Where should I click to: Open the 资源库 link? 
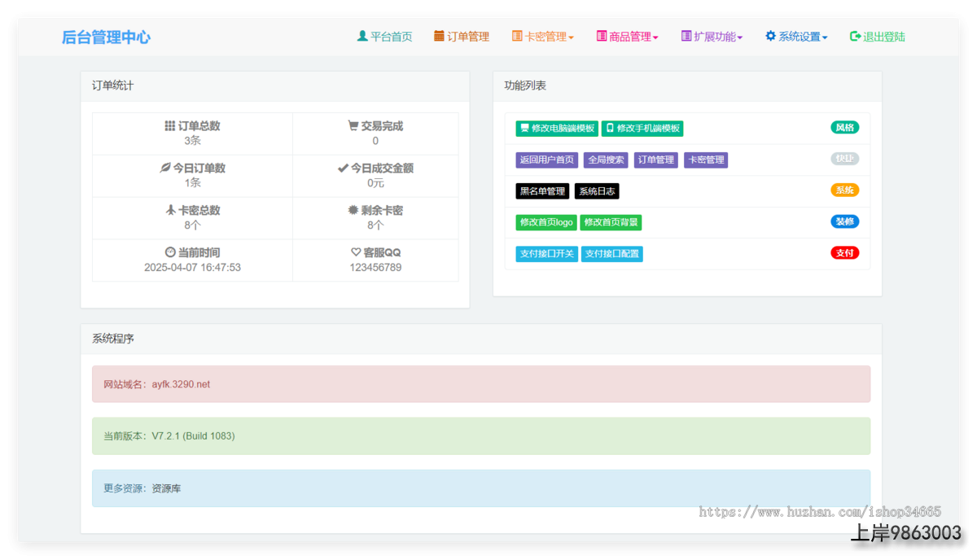(x=167, y=488)
